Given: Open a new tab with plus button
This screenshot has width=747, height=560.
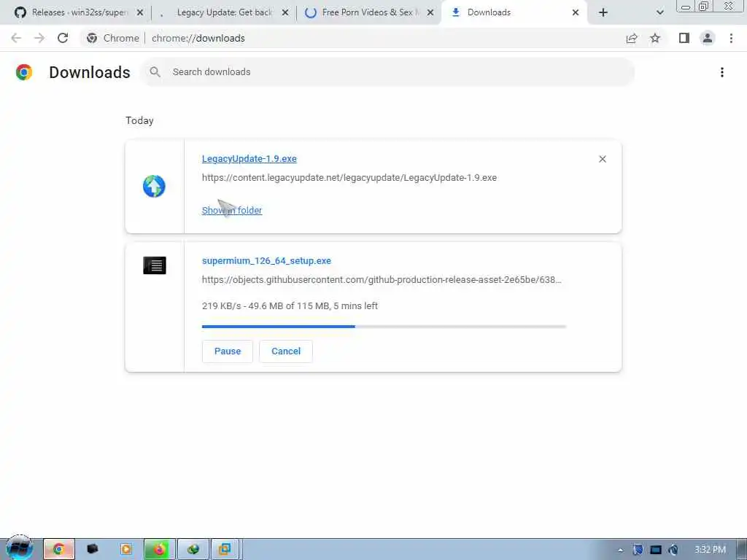Looking at the screenshot, I should pyautogui.click(x=603, y=12).
